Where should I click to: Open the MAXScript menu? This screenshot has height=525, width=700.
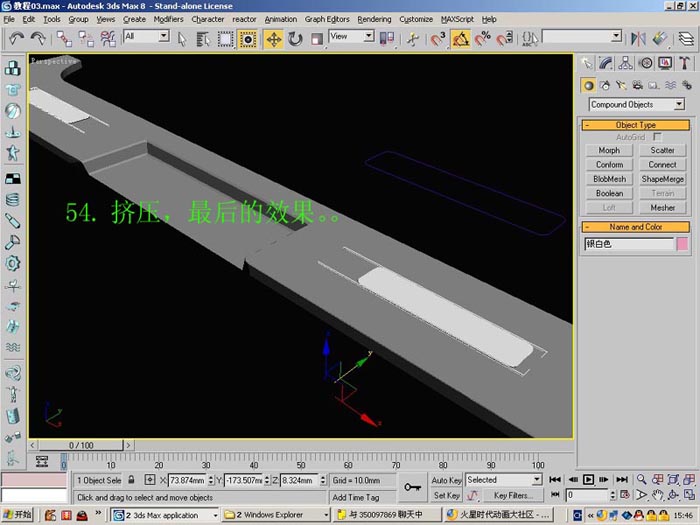pyautogui.click(x=457, y=19)
